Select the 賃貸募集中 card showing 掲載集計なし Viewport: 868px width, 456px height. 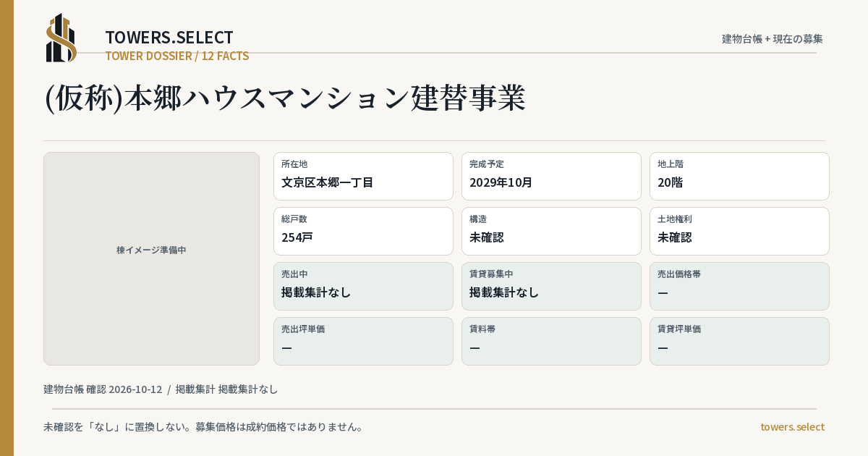coord(551,286)
